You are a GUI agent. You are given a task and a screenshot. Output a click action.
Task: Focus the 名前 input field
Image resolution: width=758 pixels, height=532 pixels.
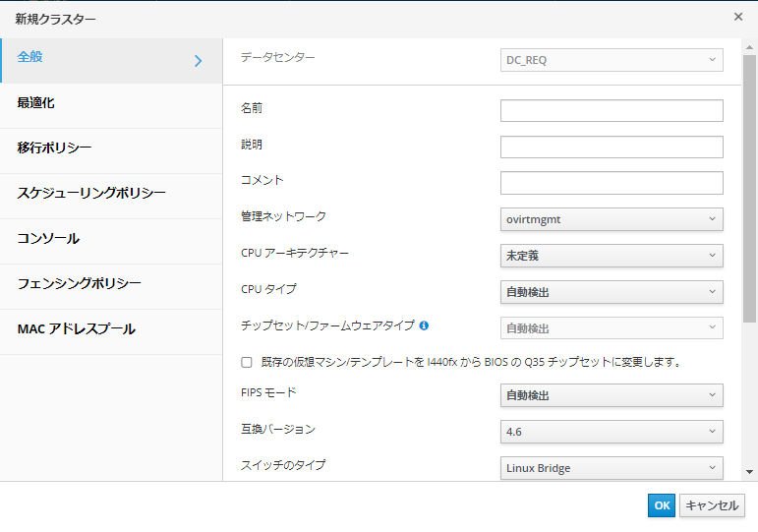[x=612, y=111]
